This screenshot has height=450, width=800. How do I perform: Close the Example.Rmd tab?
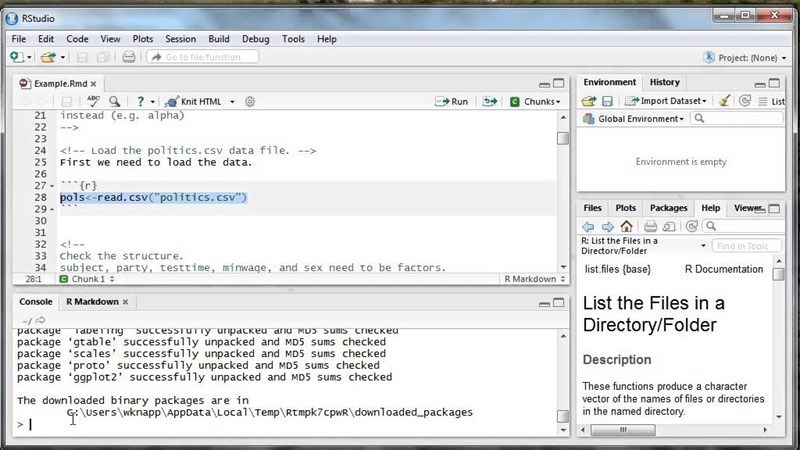(x=93, y=84)
